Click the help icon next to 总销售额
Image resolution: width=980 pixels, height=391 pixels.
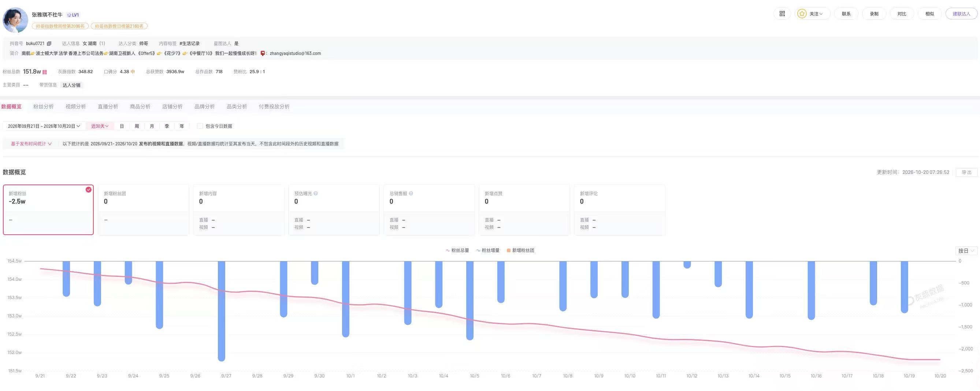[411, 194]
